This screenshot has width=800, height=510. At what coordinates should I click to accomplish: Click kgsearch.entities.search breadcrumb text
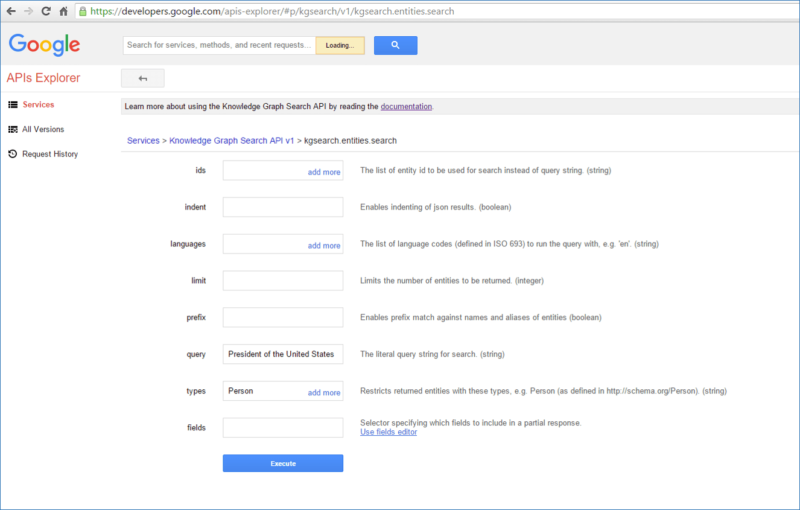[351, 141]
